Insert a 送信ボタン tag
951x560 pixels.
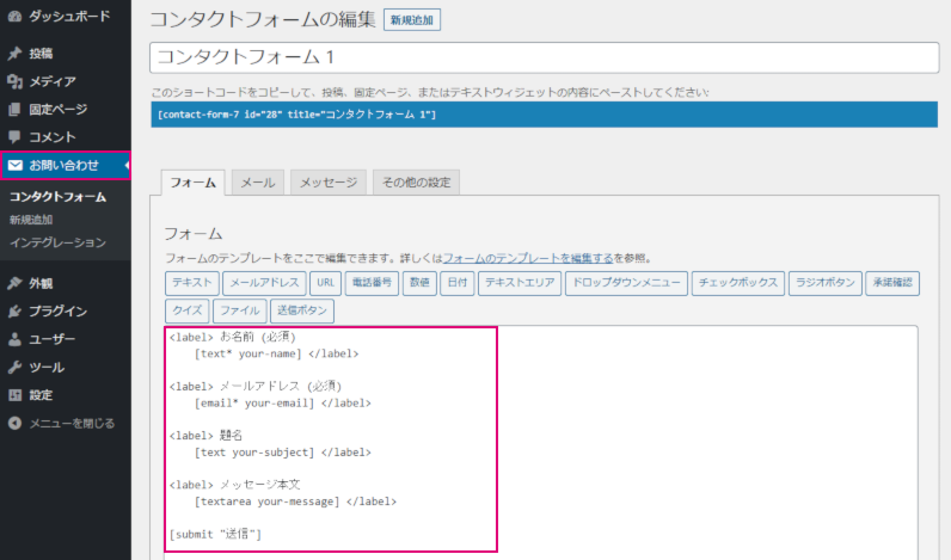pos(302,310)
